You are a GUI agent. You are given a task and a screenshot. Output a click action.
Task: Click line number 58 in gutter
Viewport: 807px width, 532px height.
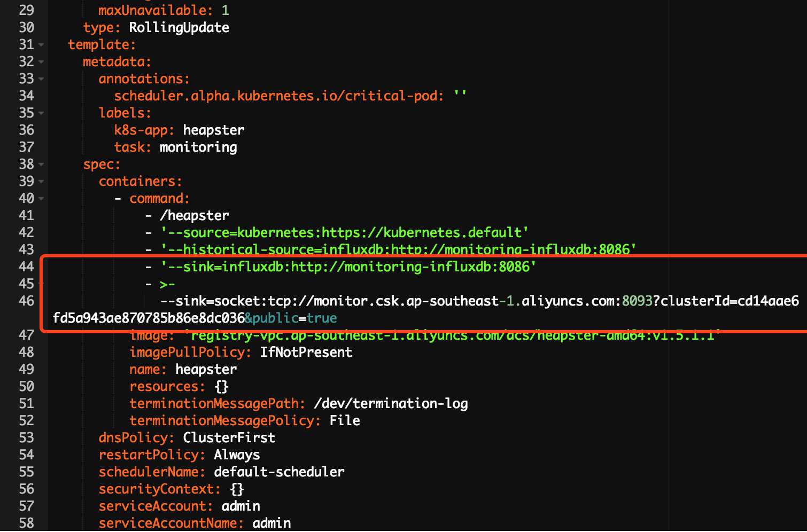pyautogui.click(x=26, y=523)
